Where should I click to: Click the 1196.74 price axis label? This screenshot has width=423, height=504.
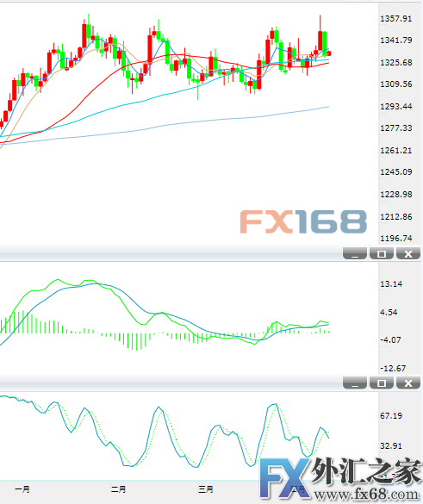[x=396, y=238]
